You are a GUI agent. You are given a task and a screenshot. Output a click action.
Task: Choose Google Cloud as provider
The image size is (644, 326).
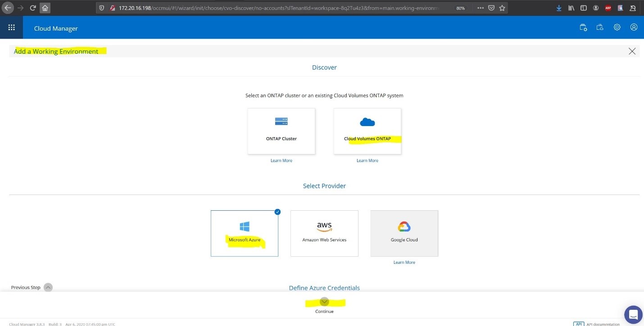(404, 233)
